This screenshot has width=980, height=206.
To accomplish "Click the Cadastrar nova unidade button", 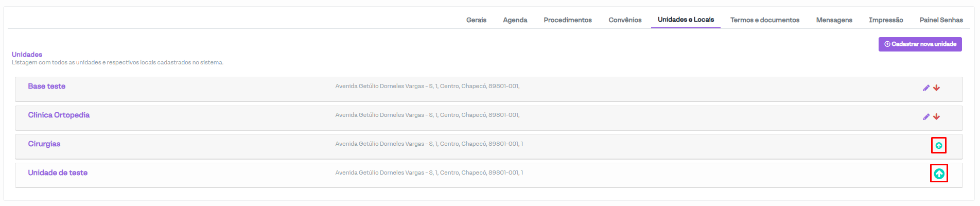I will pos(920,44).
